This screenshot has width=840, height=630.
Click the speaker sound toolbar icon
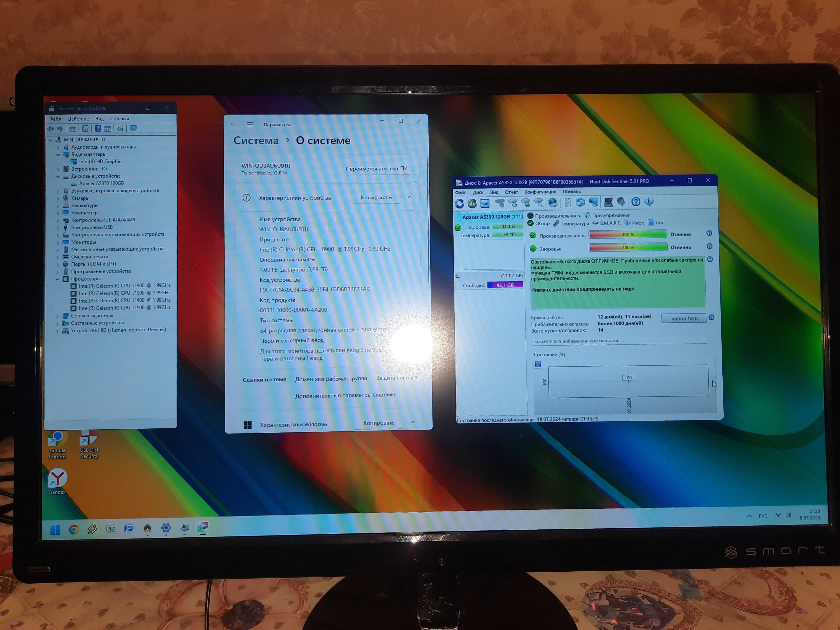[x=621, y=202]
